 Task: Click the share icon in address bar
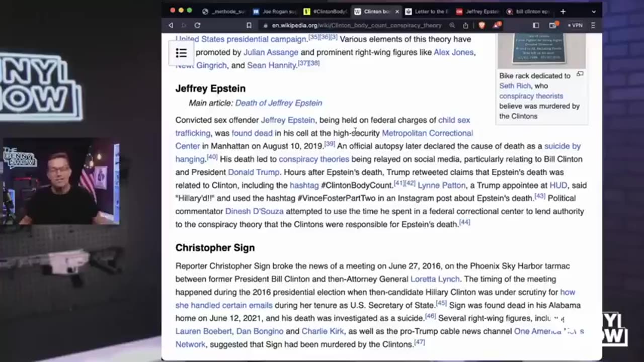465,25
